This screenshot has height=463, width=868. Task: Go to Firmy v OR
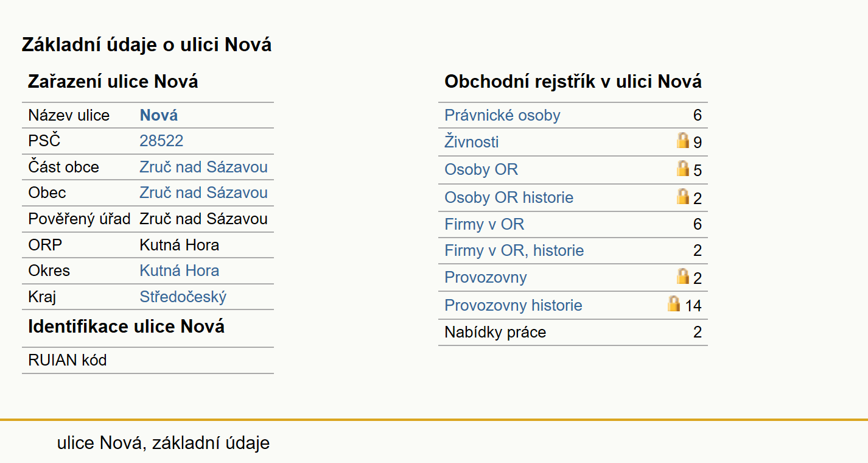tap(484, 224)
